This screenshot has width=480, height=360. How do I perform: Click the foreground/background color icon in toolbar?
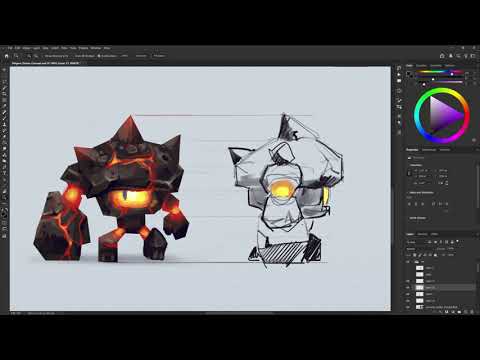(4, 214)
